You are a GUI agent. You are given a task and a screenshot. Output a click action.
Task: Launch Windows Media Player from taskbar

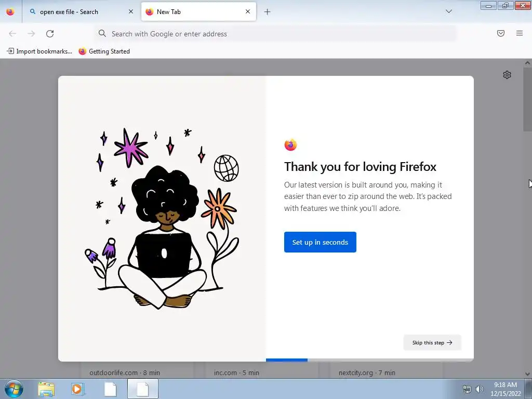[x=77, y=389]
